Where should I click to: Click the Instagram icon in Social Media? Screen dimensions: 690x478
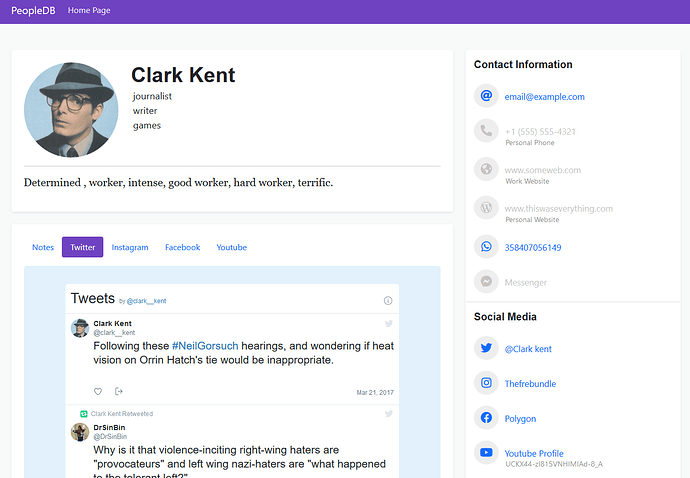tap(486, 383)
